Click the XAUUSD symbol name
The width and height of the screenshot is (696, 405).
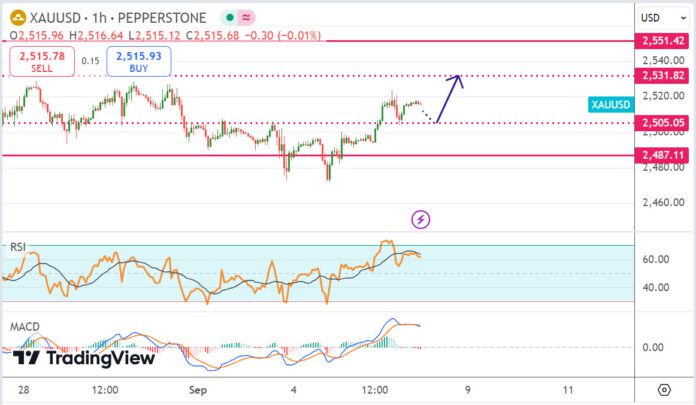click(55, 18)
